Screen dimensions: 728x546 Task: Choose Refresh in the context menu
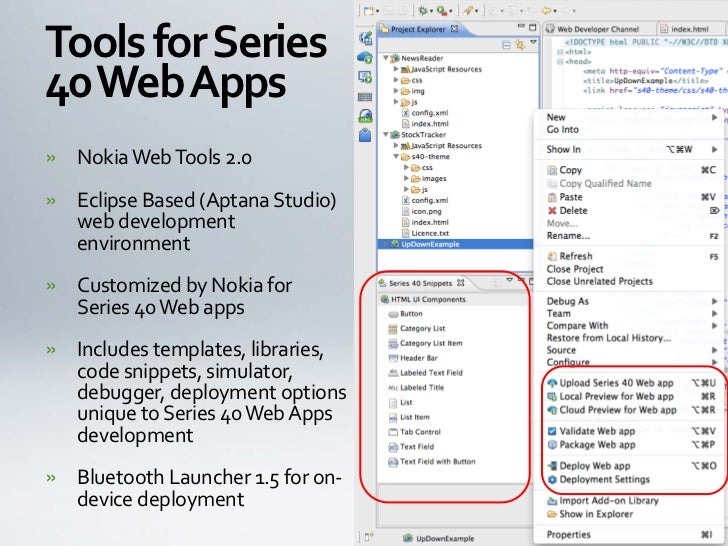[x=629, y=256]
